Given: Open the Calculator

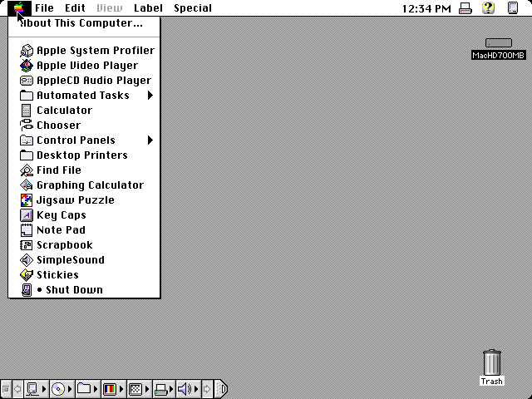Looking at the screenshot, I should click(84, 111).
